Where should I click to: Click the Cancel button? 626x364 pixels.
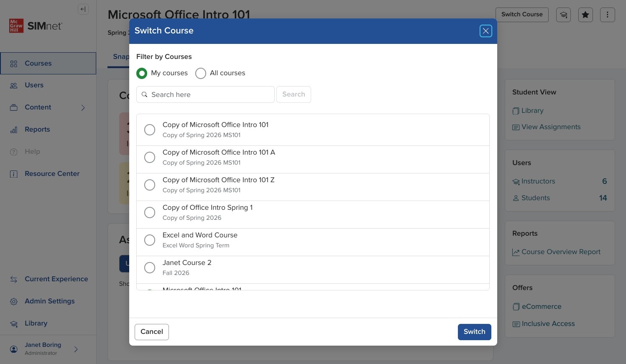[152, 332]
